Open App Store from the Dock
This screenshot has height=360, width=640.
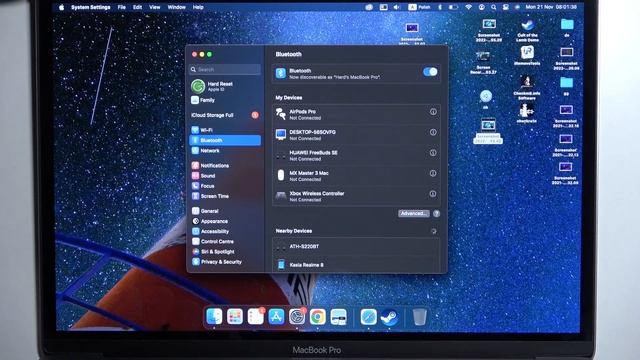click(276, 316)
